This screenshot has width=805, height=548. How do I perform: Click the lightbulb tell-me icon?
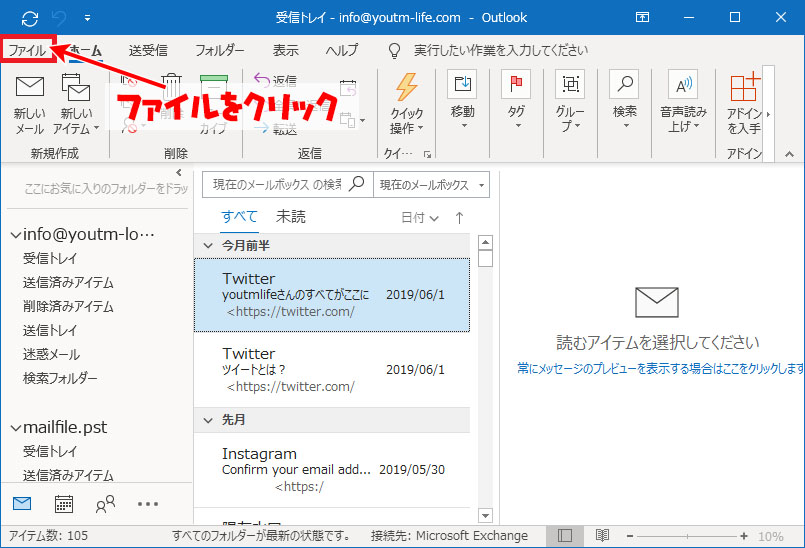click(x=394, y=50)
